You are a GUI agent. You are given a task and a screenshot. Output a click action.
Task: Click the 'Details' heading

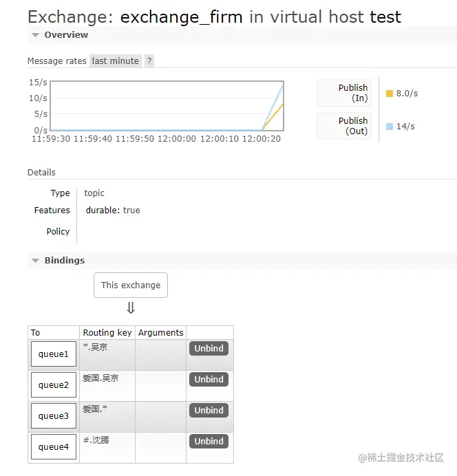tap(41, 173)
